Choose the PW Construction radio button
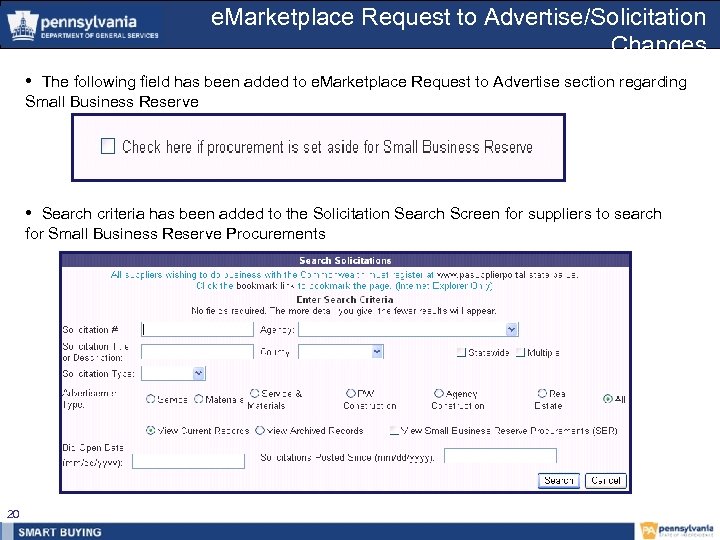 (x=350, y=393)
